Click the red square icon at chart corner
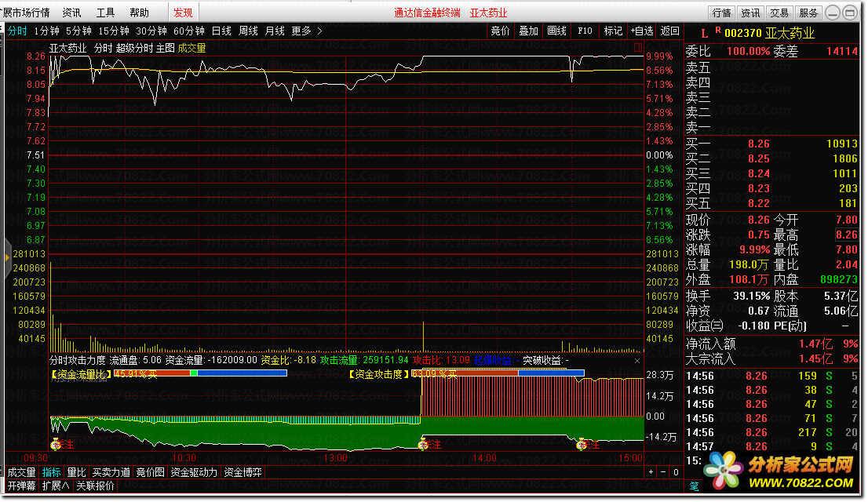Viewport: 868px width, 502px height. coord(638,48)
